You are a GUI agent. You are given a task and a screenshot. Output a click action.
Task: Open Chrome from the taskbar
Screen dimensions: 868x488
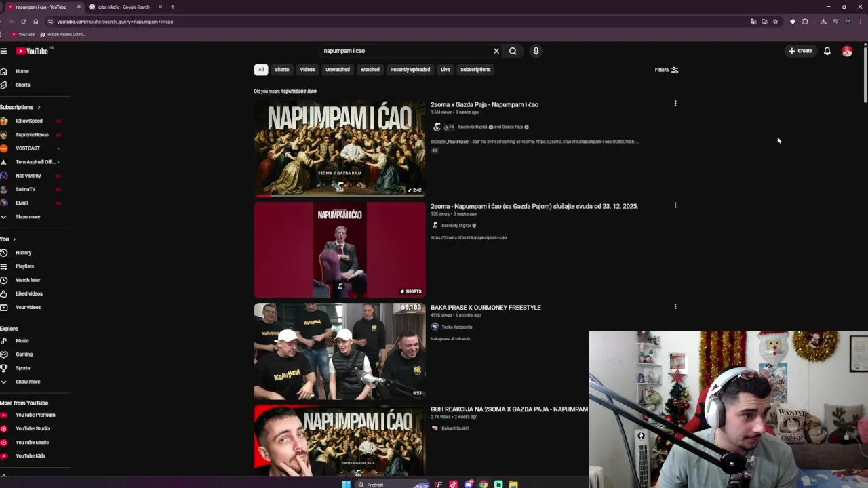(x=483, y=484)
